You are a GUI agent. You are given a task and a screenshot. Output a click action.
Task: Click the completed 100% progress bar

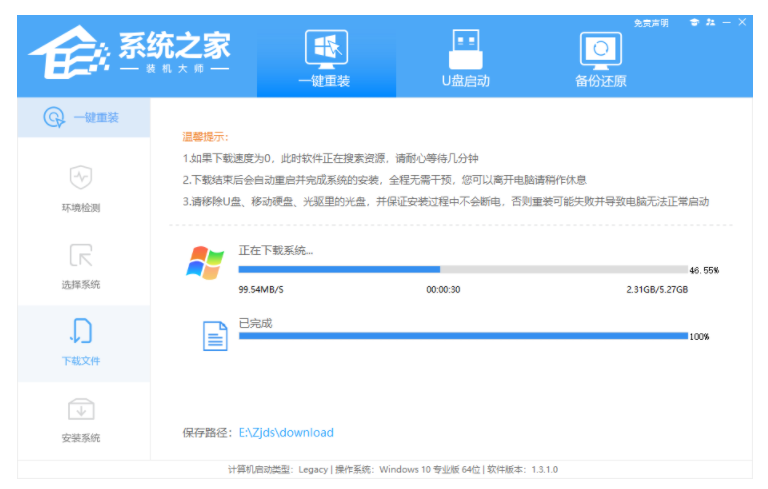pos(463,336)
